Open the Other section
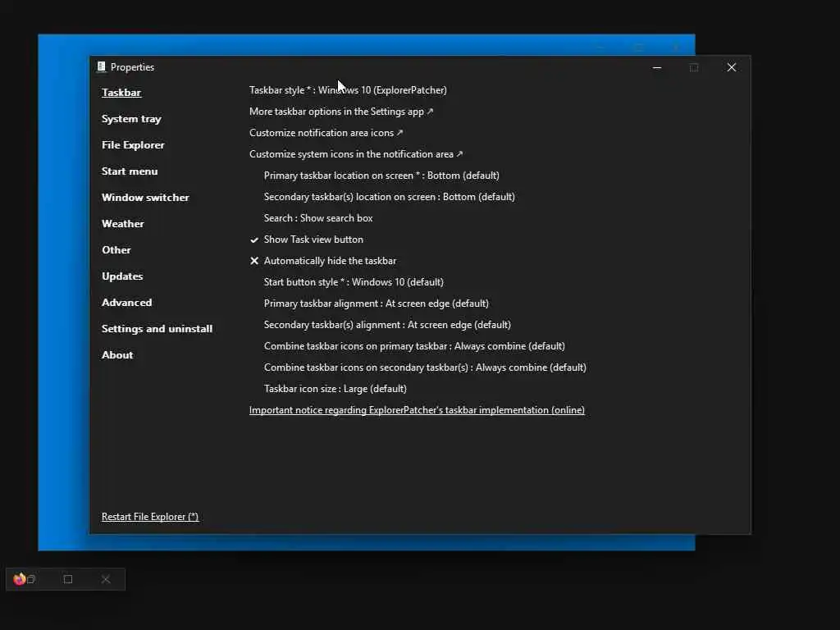Image resolution: width=840 pixels, height=630 pixels. [116, 249]
